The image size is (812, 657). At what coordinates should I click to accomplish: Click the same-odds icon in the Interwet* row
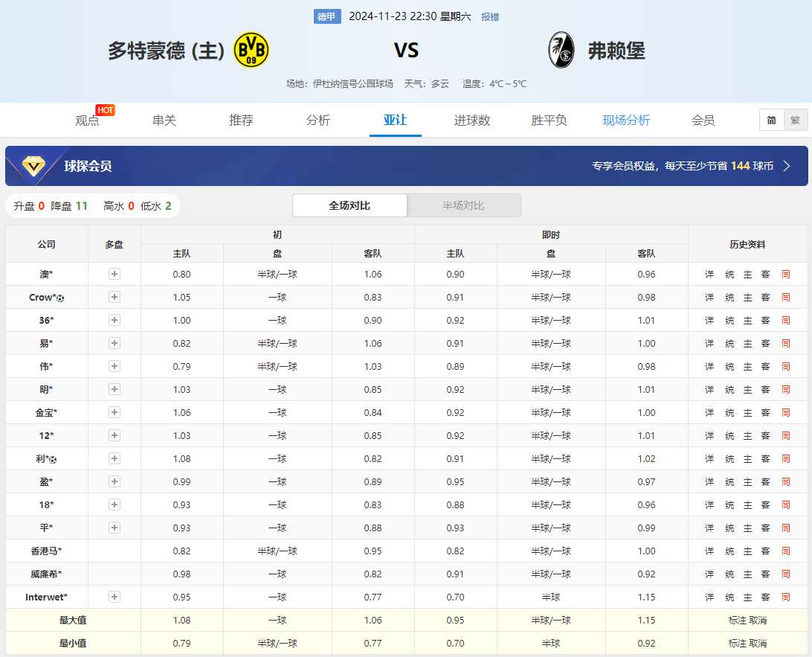785,597
